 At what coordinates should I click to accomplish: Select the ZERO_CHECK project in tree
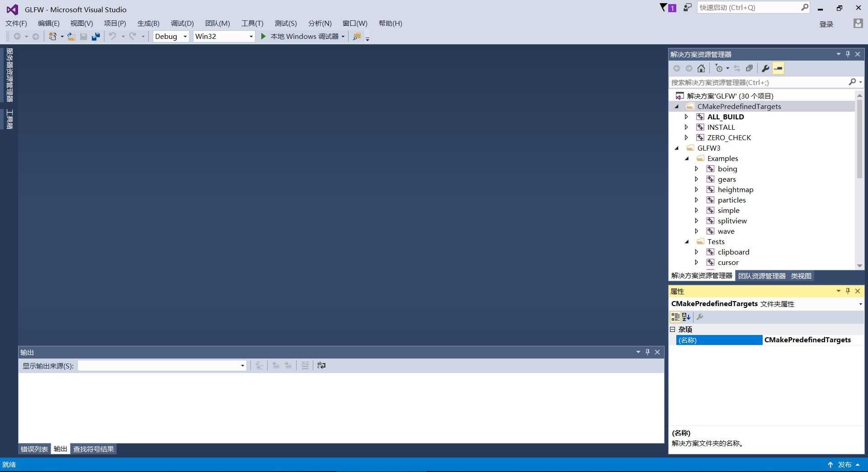(x=729, y=137)
